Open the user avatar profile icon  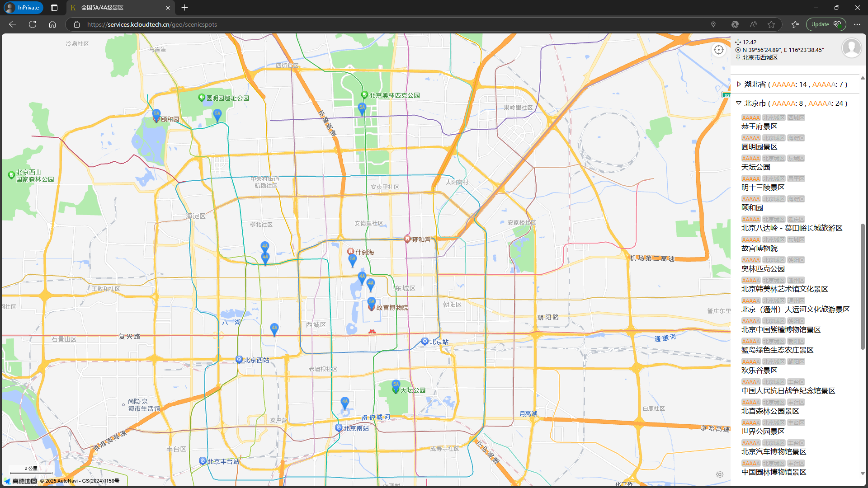click(851, 48)
